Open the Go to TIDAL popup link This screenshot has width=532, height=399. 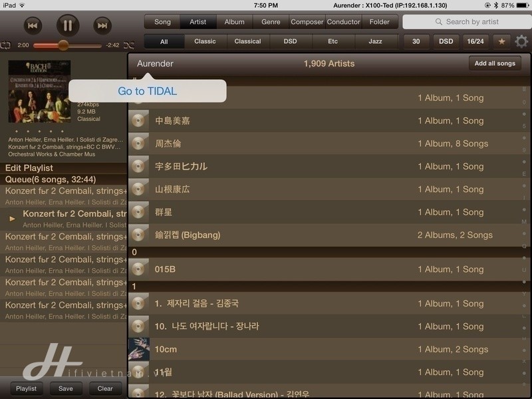147,91
